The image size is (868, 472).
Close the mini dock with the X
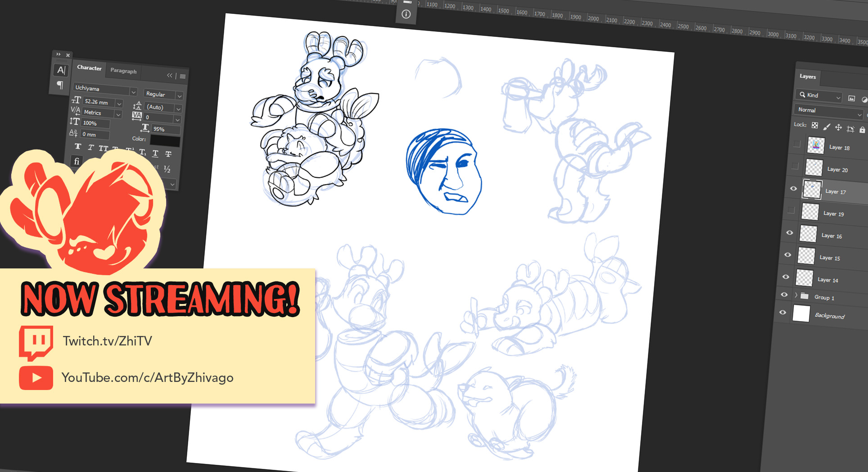click(x=68, y=55)
